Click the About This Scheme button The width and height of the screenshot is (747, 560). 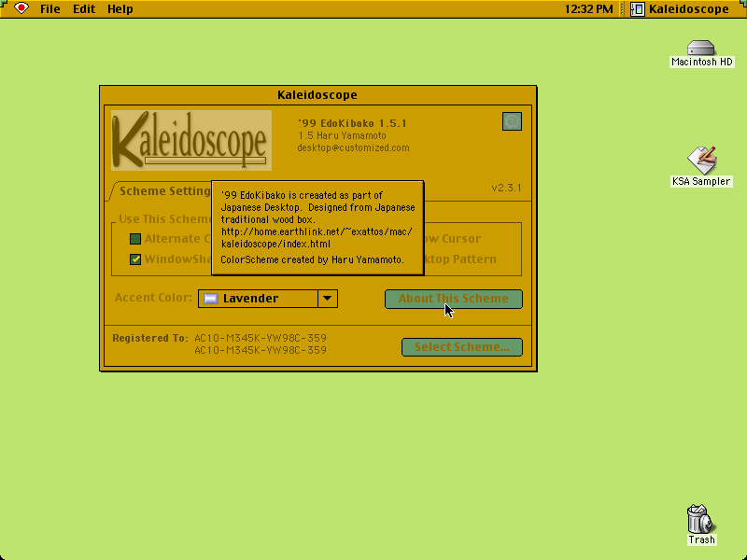click(454, 299)
